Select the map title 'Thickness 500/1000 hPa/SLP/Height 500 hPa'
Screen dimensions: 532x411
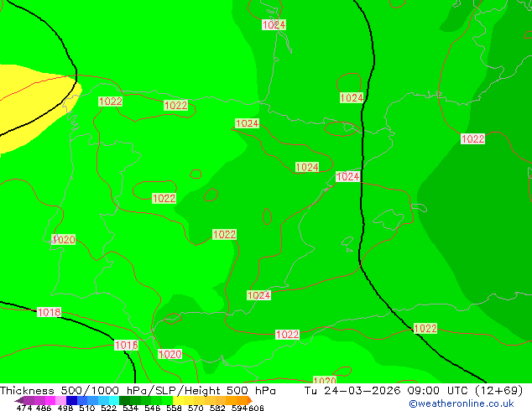[138, 391]
